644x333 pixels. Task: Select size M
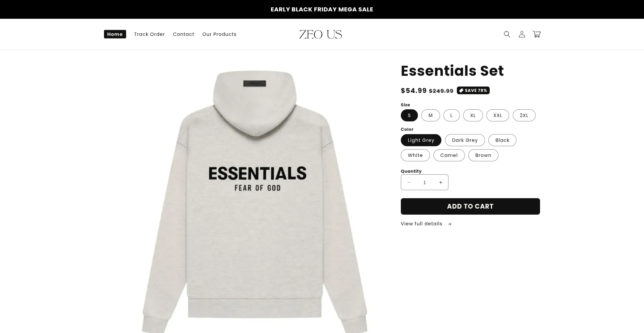click(x=430, y=115)
